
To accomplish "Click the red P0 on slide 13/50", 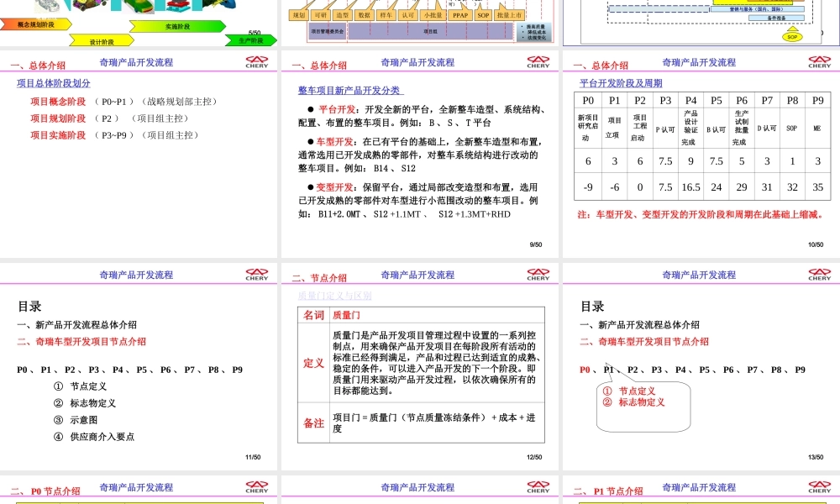I will 585,370.
